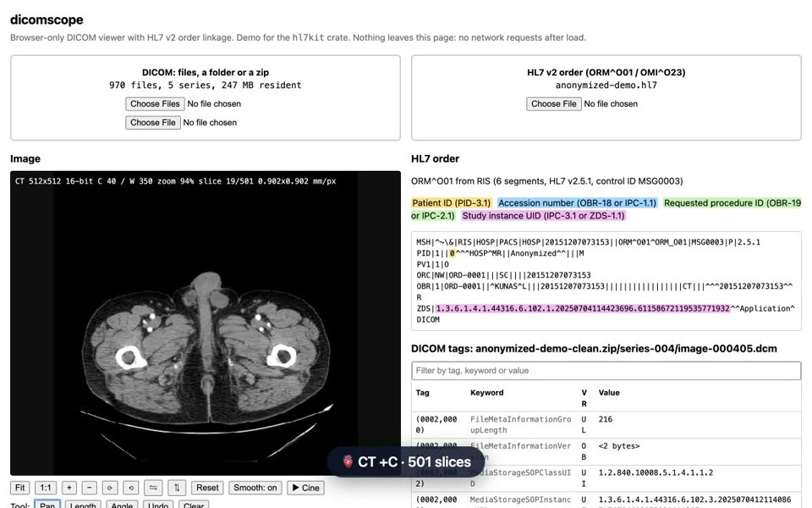Viewport: 812px width, 508px height.
Task: Undo the last annotation
Action: pyautogui.click(x=158, y=505)
